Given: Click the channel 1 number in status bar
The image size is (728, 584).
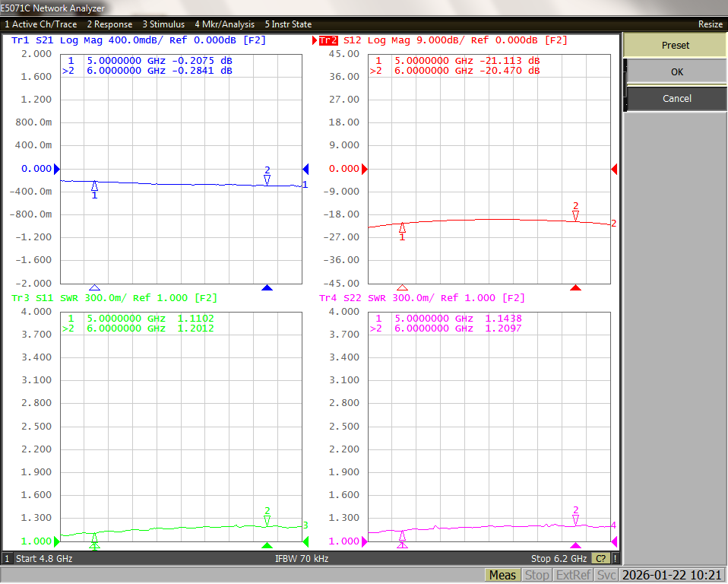Looking at the screenshot, I should coord(7,558).
